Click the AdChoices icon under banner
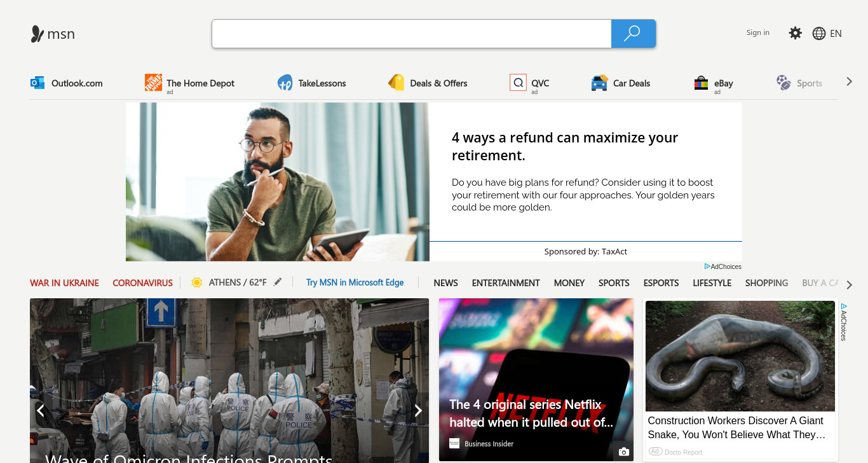868x463 pixels. click(707, 266)
